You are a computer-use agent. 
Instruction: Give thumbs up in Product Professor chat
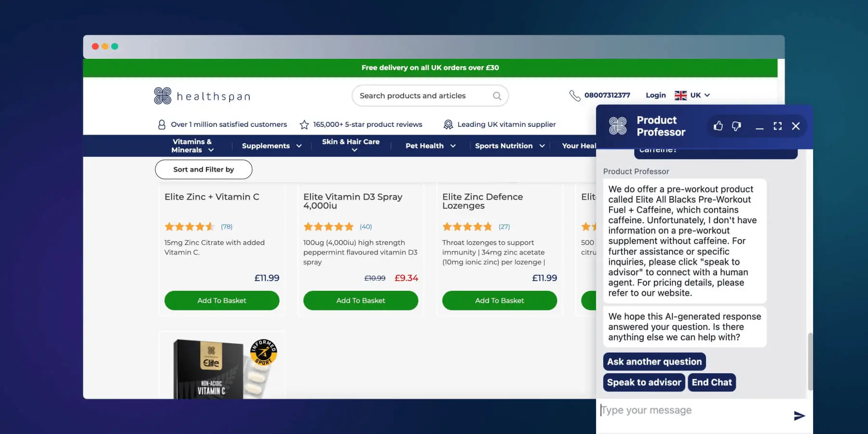coord(718,126)
